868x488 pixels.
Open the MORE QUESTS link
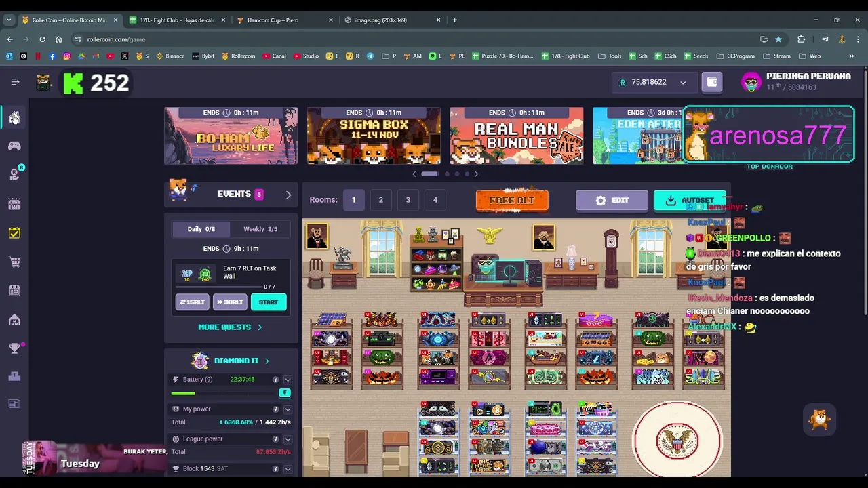point(230,327)
